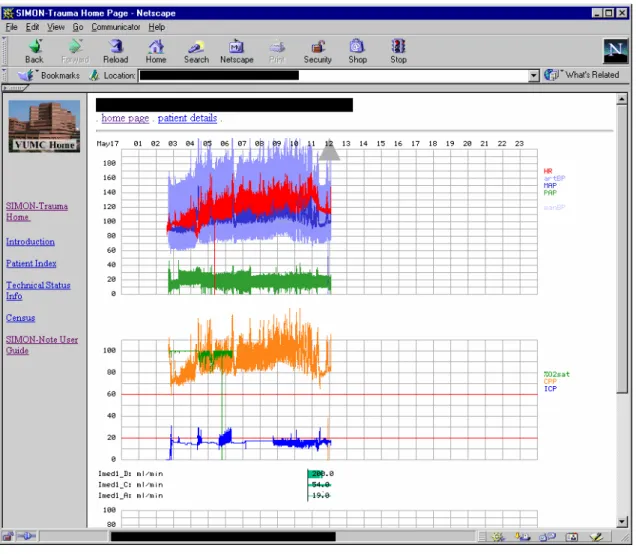Click the location URL field
Viewport: 636px width, 554px height.
pyautogui.click(x=333, y=75)
